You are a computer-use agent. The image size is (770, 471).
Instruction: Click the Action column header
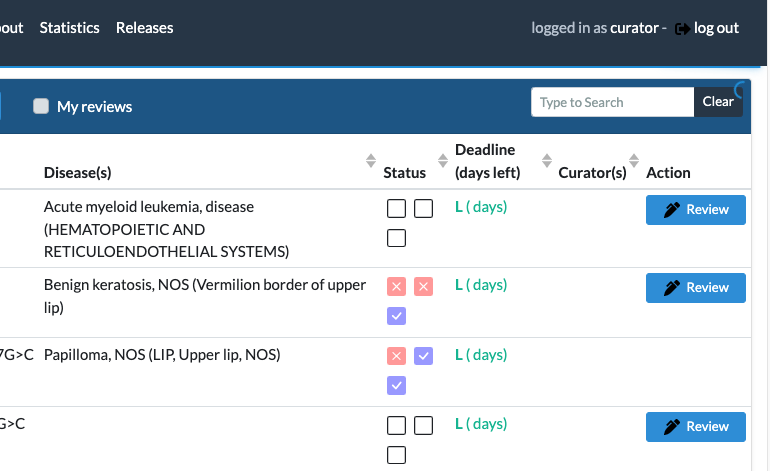668,173
